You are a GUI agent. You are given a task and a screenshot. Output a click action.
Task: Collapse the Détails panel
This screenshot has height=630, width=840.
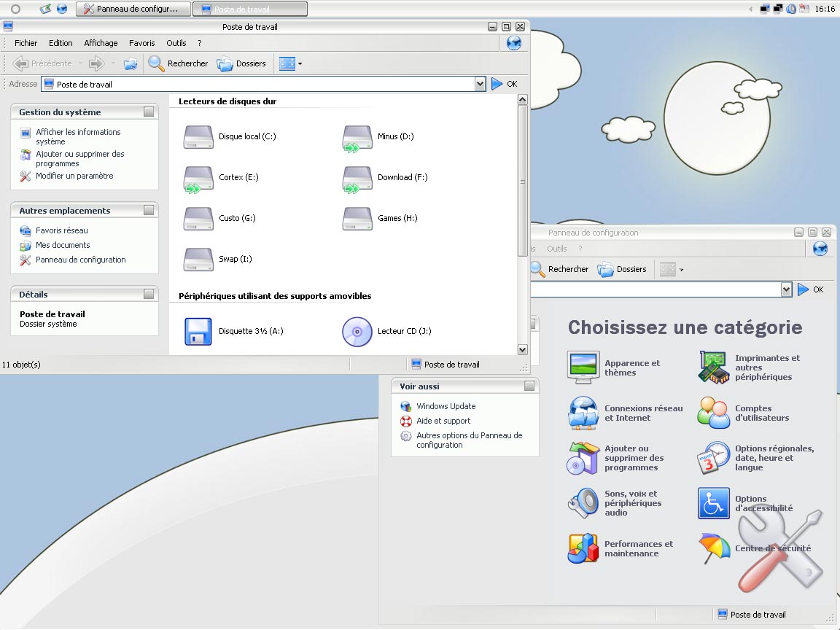pyautogui.click(x=149, y=294)
